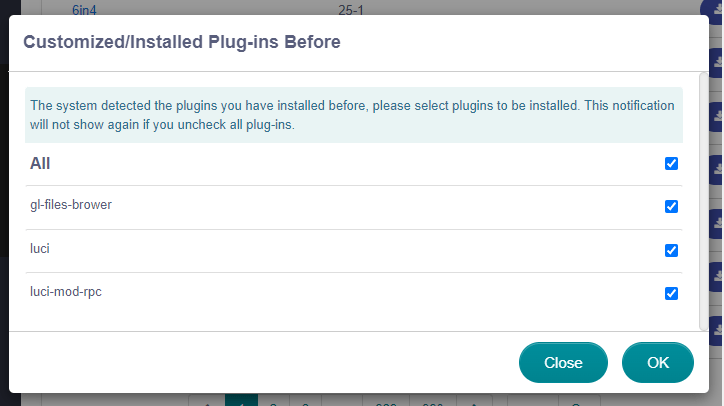Screen dimensions: 724x406
Task: Jump to page 3 in the pagination
Action: point(304,401)
